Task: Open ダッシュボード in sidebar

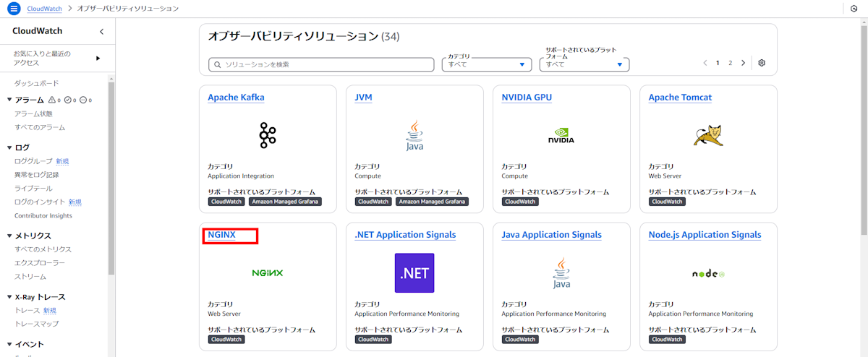Action: point(37,84)
